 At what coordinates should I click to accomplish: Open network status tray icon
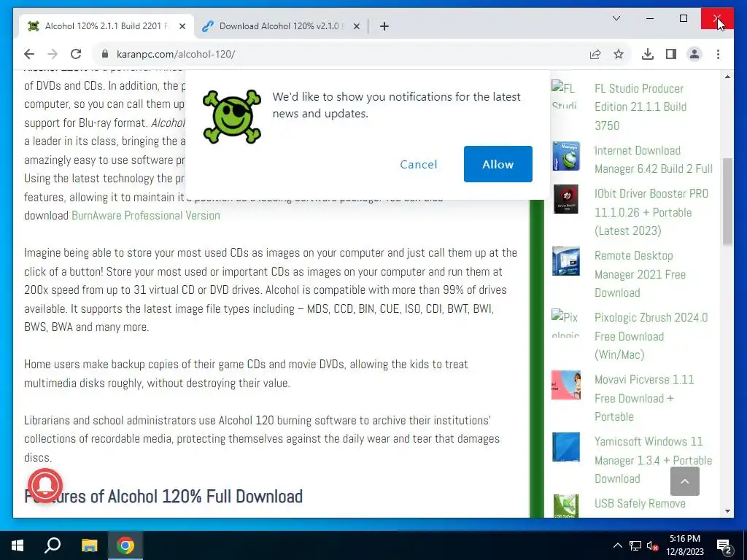click(635, 545)
